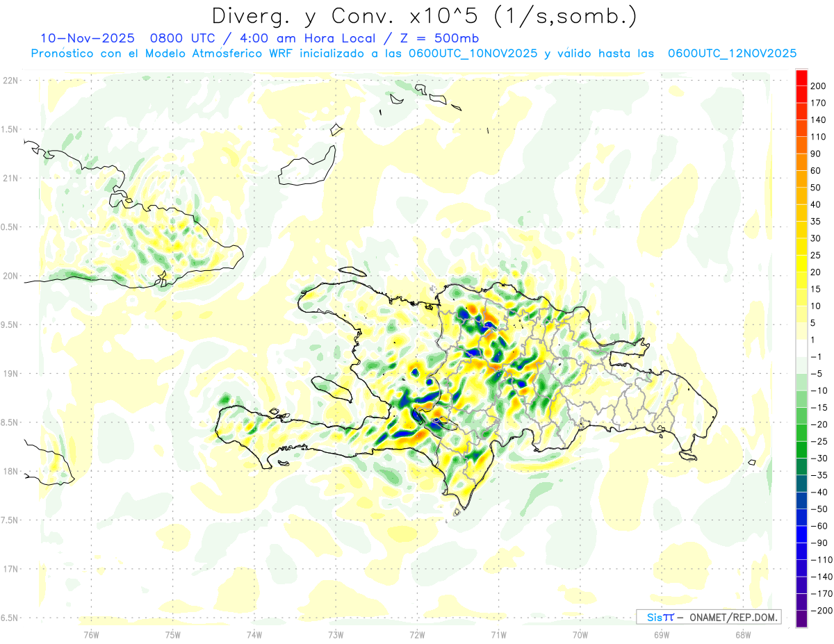Screen dimensions: 834x644
Task: Select the date text '10-Nov-2025 0800 UTC'
Action: (x=128, y=38)
